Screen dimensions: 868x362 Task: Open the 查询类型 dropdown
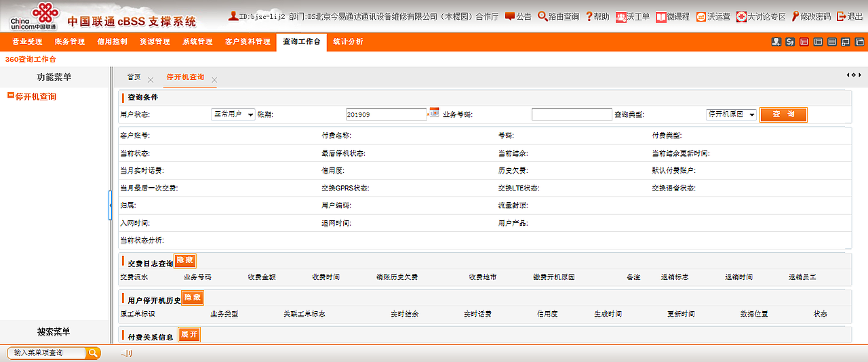tap(731, 115)
